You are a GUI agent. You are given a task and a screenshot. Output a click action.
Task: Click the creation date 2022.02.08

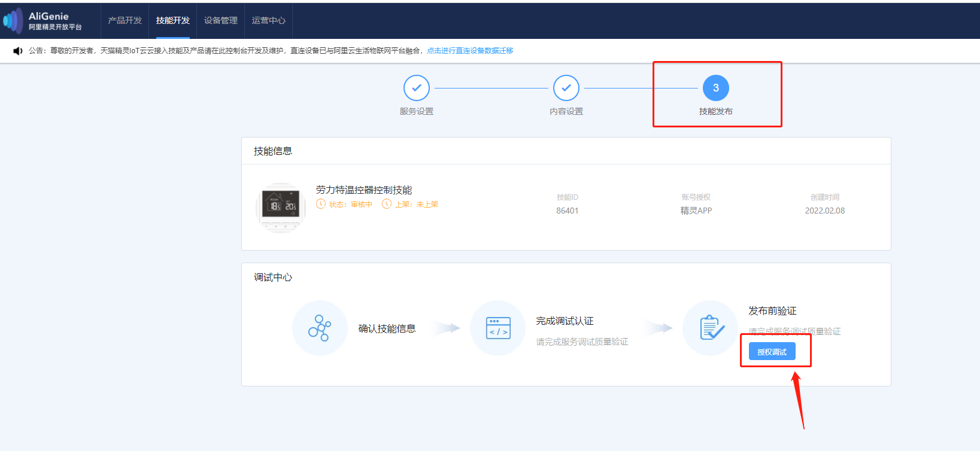[x=825, y=211]
